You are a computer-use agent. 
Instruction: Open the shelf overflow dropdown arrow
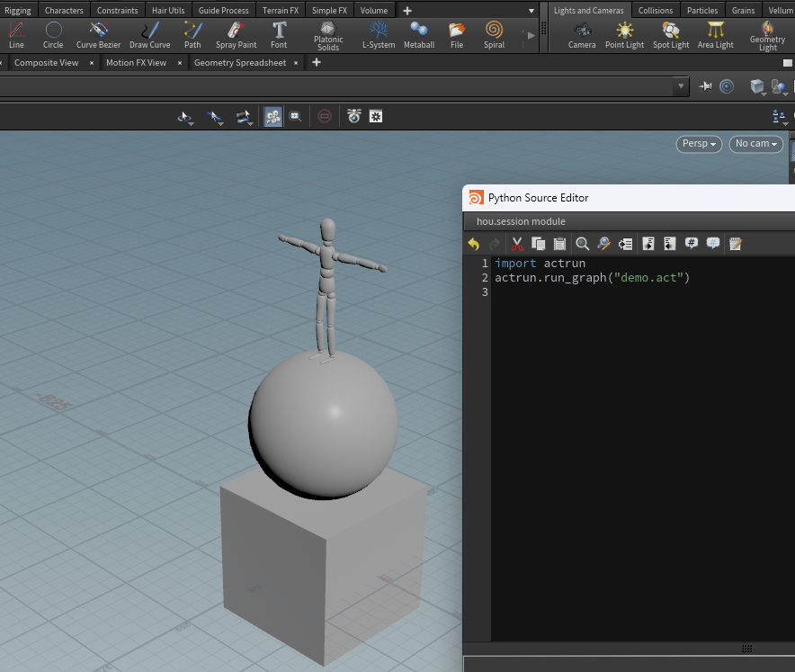[531, 10]
